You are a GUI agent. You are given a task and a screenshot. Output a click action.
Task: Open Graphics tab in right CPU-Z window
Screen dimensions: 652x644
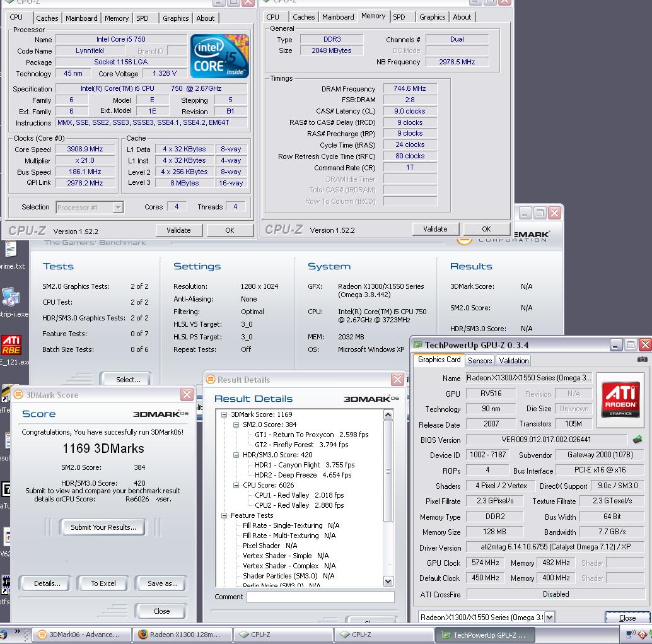(x=432, y=17)
